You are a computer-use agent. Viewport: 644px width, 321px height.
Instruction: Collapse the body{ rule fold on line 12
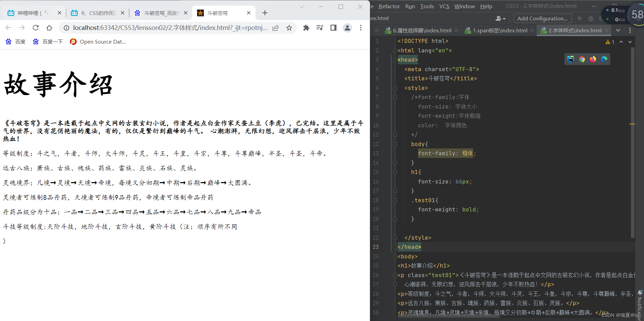click(x=395, y=144)
